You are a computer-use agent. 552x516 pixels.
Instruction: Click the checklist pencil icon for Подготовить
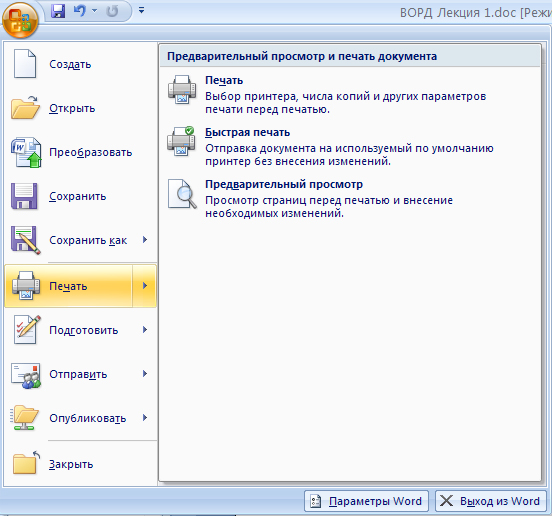pos(27,329)
